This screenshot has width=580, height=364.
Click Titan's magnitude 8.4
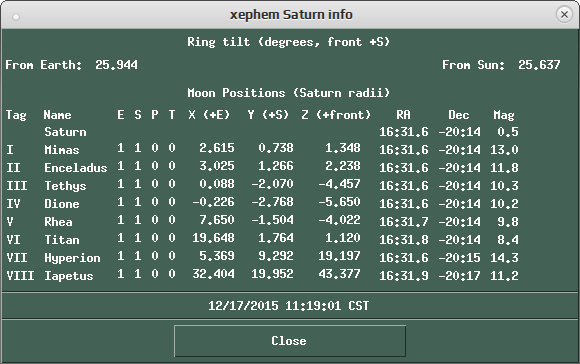tap(508, 240)
